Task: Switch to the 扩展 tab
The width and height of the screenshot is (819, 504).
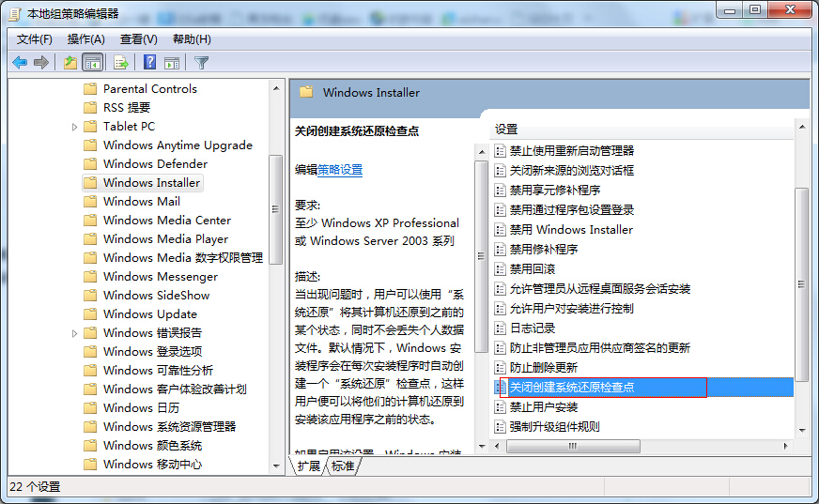Action: pos(309,466)
